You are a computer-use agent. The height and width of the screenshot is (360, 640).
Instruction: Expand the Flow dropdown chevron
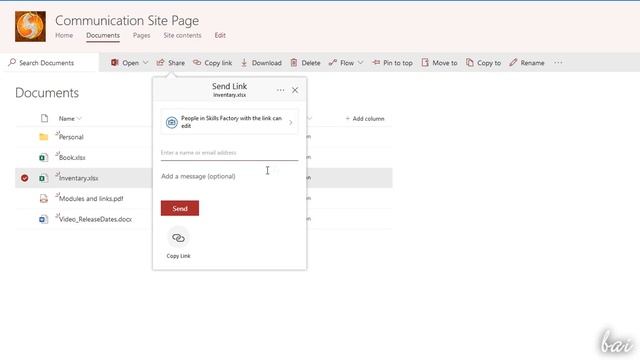click(360, 62)
